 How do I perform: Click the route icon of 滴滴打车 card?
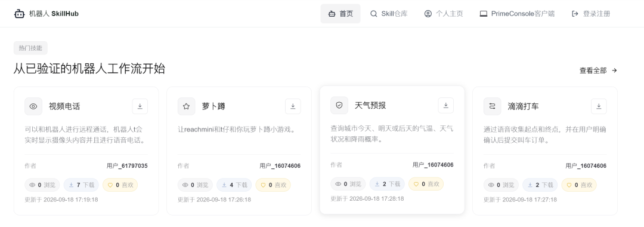pos(493,106)
